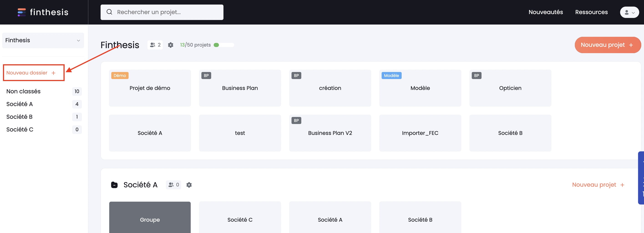
Task: Open the Opticien project card
Action: pos(510,88)
